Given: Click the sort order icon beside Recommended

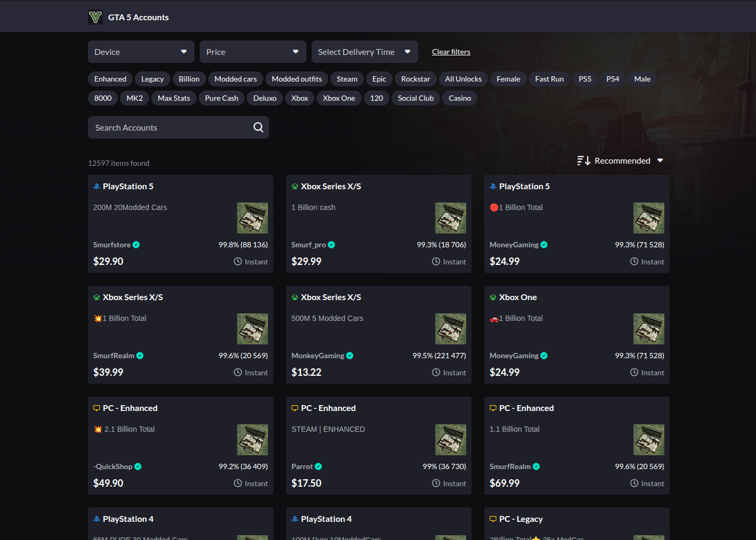Looking at the screenshot, I should [x=583, y=161].
